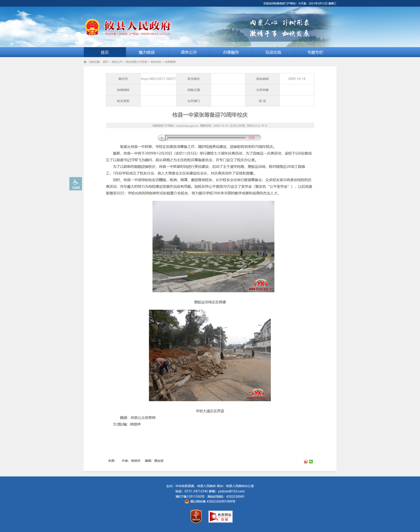Open the 首页 navigation tab
This screenshot has height=532, width=420.
[x=105, y=52]
